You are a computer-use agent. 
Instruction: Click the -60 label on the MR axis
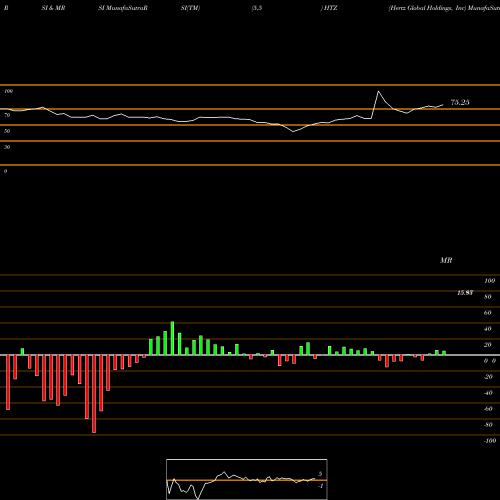[488, 409]
